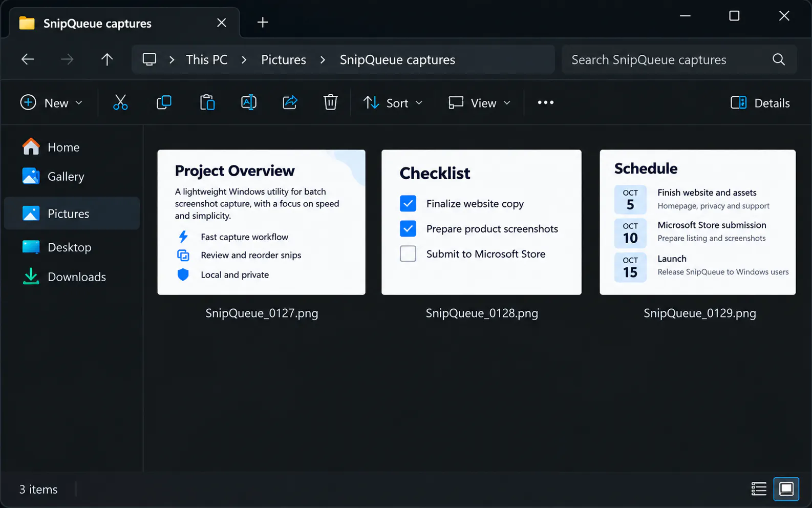This screenshot has height=508, width=812.
Task: Open Home in the sidebar
Action: 72,147
